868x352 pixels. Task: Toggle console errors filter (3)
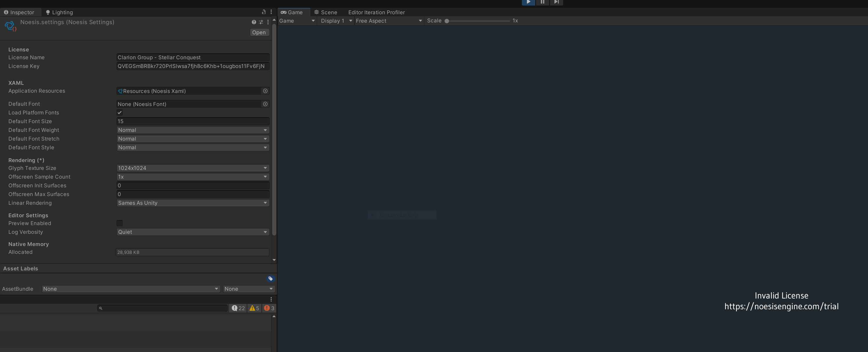click(x=269, y=308)
